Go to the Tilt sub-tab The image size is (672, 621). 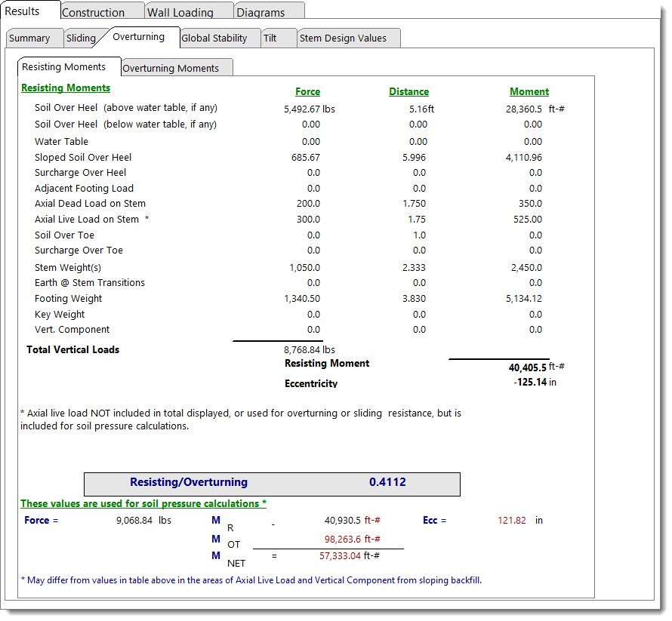pos(270,38)
